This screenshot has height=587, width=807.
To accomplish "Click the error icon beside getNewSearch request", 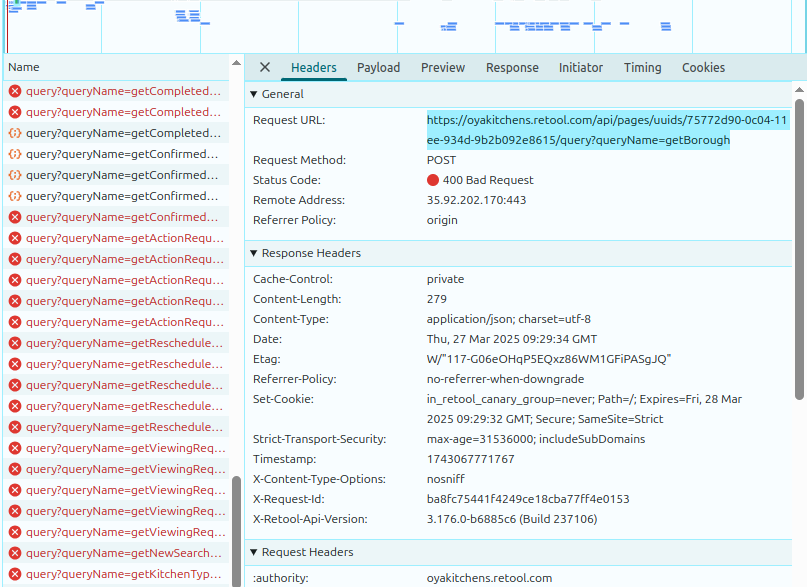I will pyautogui.click(x=15, y=553).
